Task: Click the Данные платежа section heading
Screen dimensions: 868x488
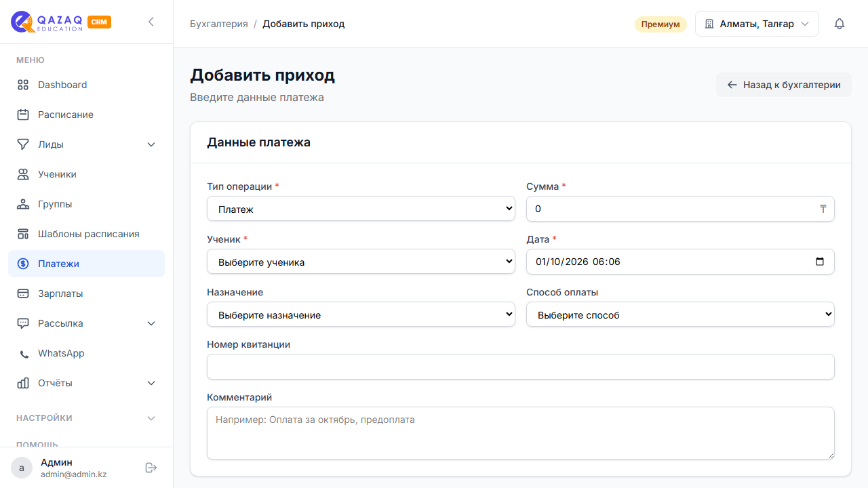Action: (x=258, y=142)
